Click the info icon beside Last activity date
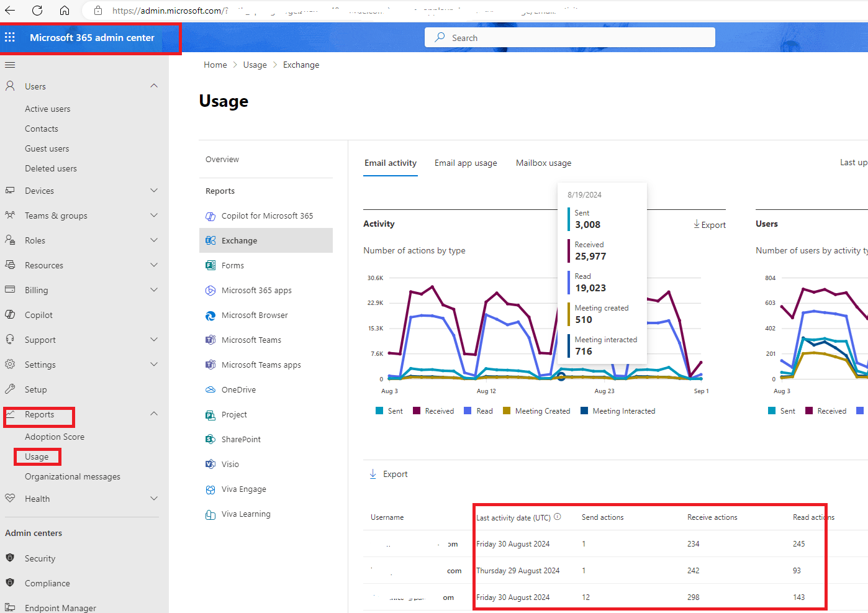The height and width of the screenshot is (613, 868). pos(558,517)
